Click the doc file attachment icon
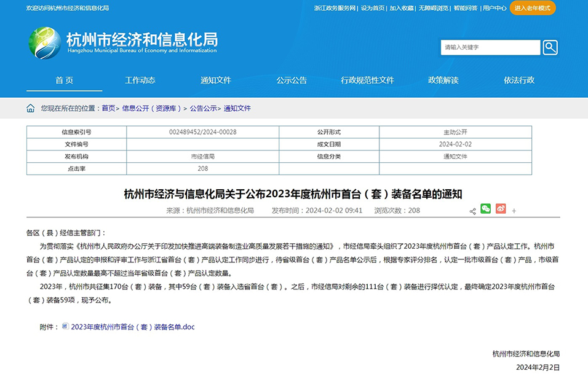 click(66, 327)
